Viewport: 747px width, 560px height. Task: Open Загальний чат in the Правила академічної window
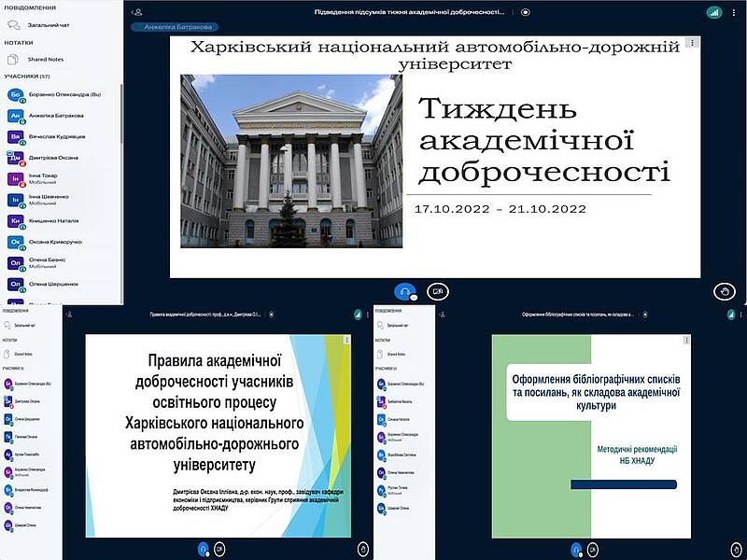tap(20, 325)
